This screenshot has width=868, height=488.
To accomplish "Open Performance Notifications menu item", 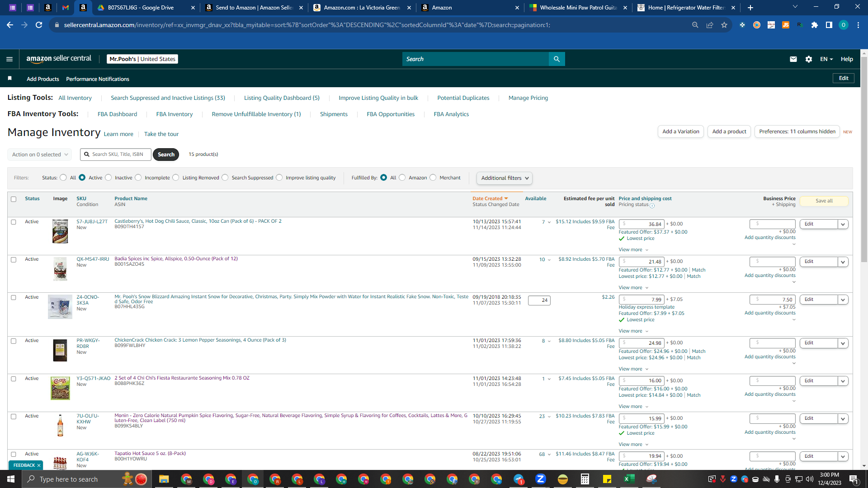I will click(98, 79).
